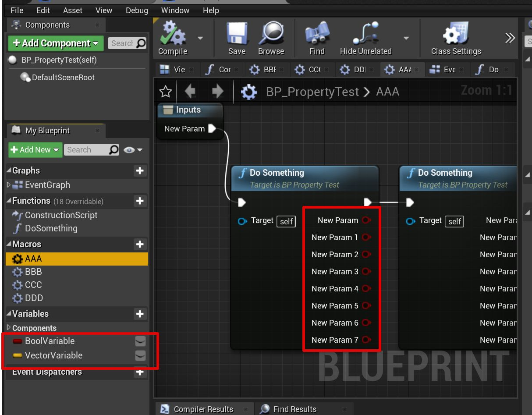
Task: Open the Add Component dropdown
Action: pyautogui.click(x=55, y=43)
